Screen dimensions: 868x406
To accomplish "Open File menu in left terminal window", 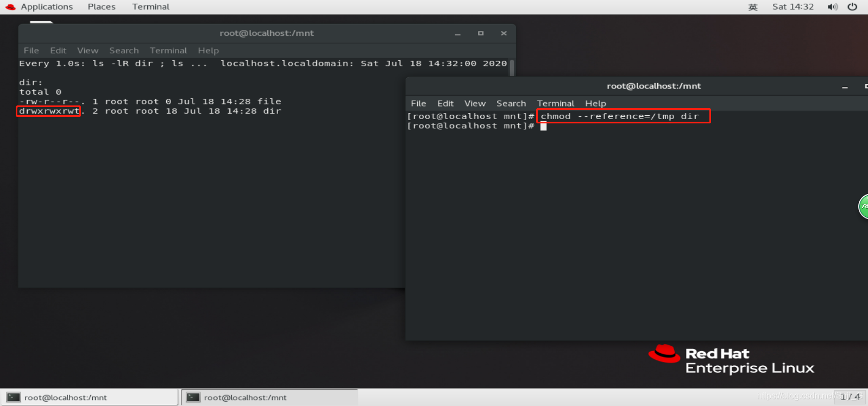I will click(x=31, y=51).
